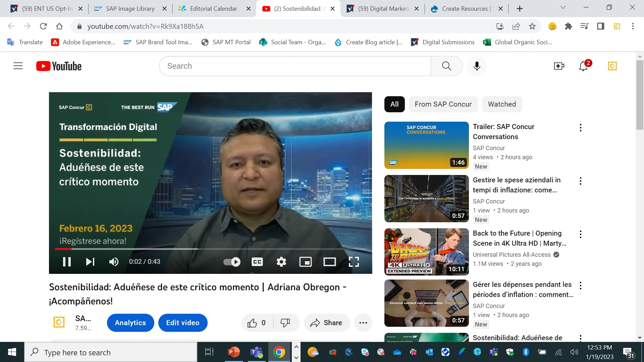Play Back to the Future opening scene thumbnail
Image resolution: width=644 pixels, height=362 pixels.
[x=426, y=252]
